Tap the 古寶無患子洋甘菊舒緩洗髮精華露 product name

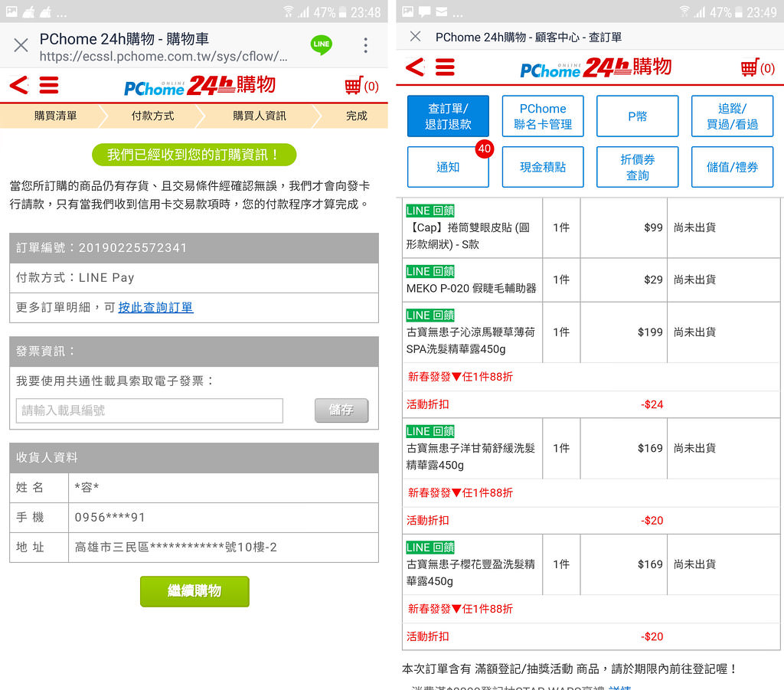coord(471,456)
